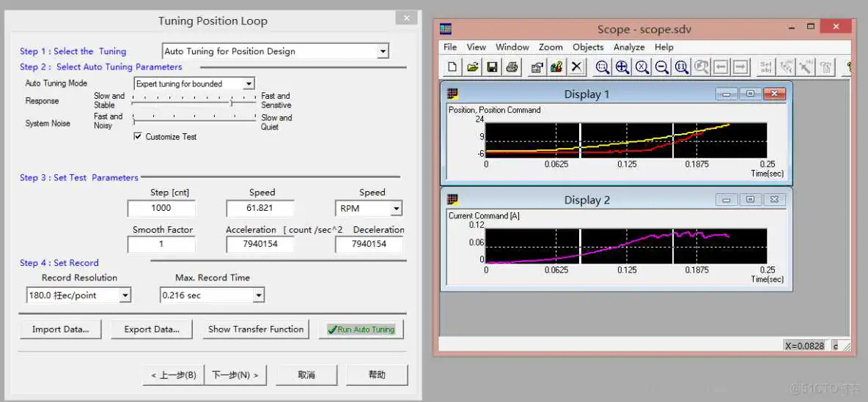Open the RPM speed unit dropdown
Screen dimensions: 868x402
click(397, 209)
